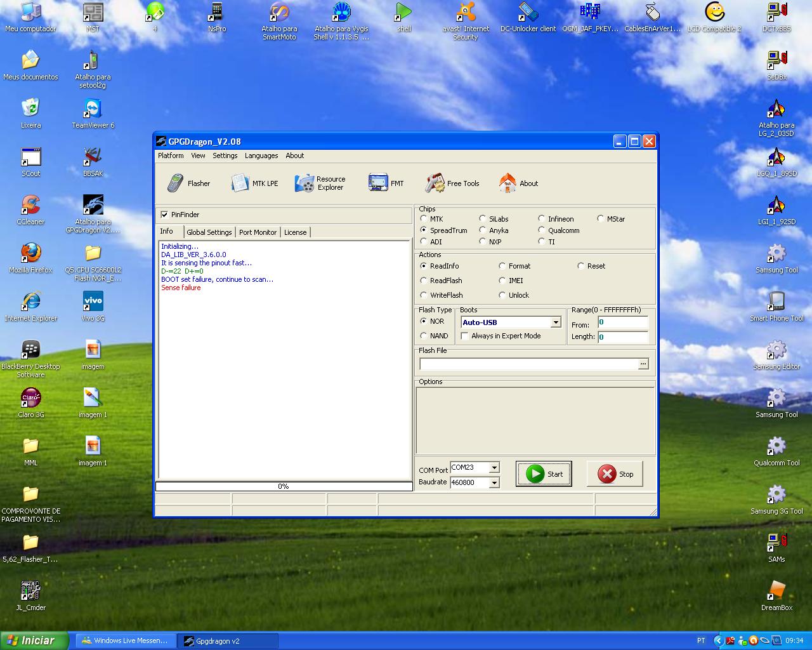This screenshot has width=812, height=650.
Task: Launch CCleaner desktop shortcut
Action: pyautogui.click(x=30, y=209)
